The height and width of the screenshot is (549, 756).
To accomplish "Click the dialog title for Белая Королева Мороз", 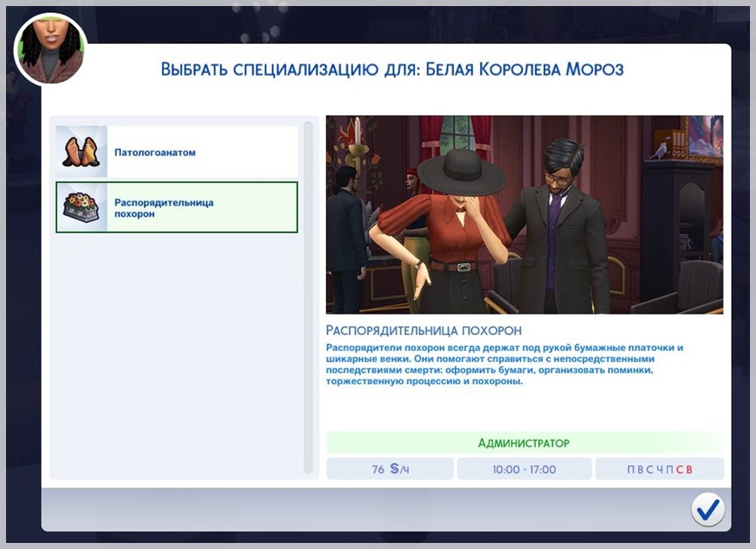I will pos(392,70).
